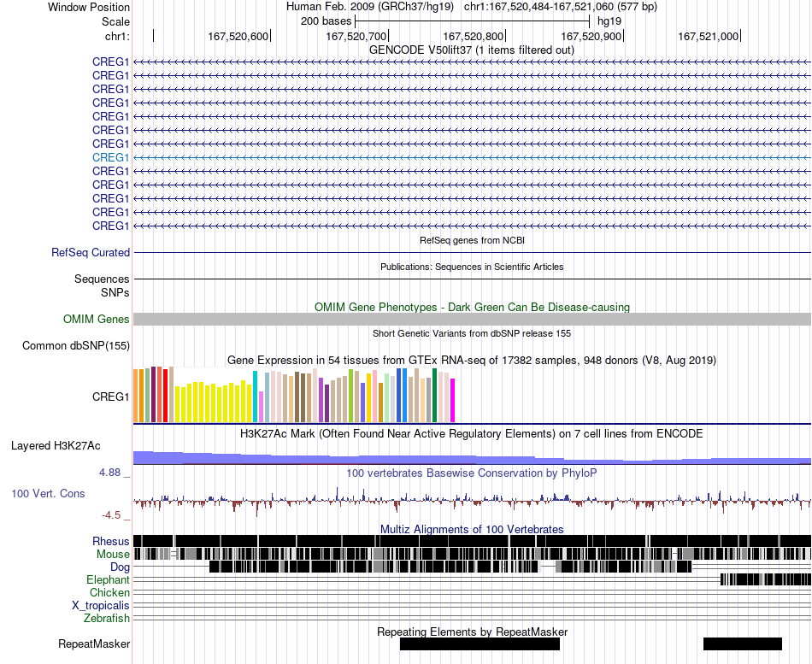812x664 pixels.
Task: Click the OMIM Genes track label
Action: pos(96,319)
